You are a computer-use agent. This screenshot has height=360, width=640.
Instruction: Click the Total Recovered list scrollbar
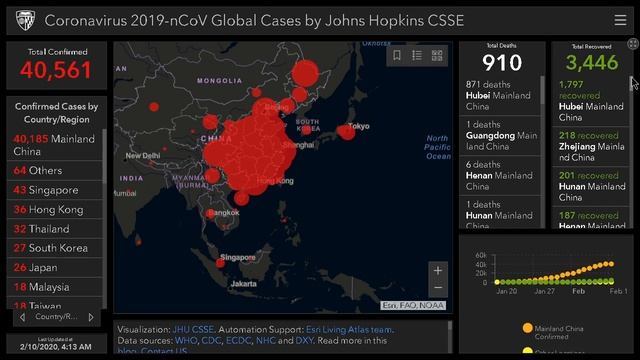point(631,84)
